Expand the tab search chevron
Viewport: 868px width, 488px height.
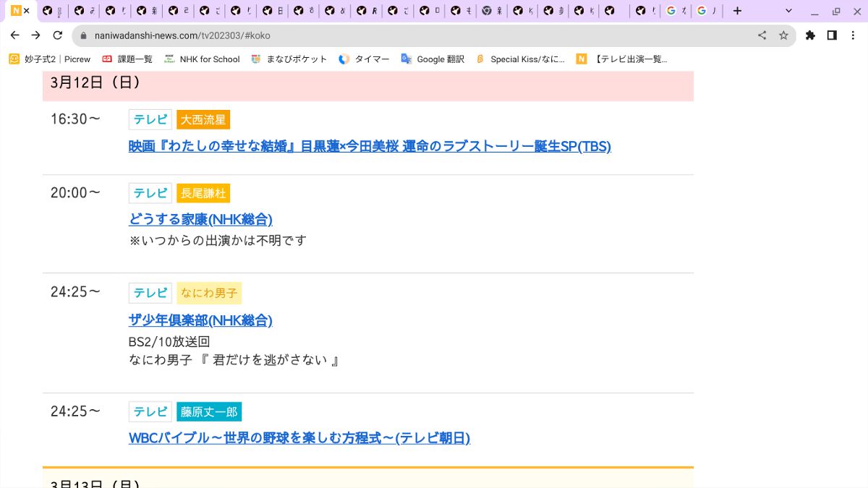pos(788,11)
